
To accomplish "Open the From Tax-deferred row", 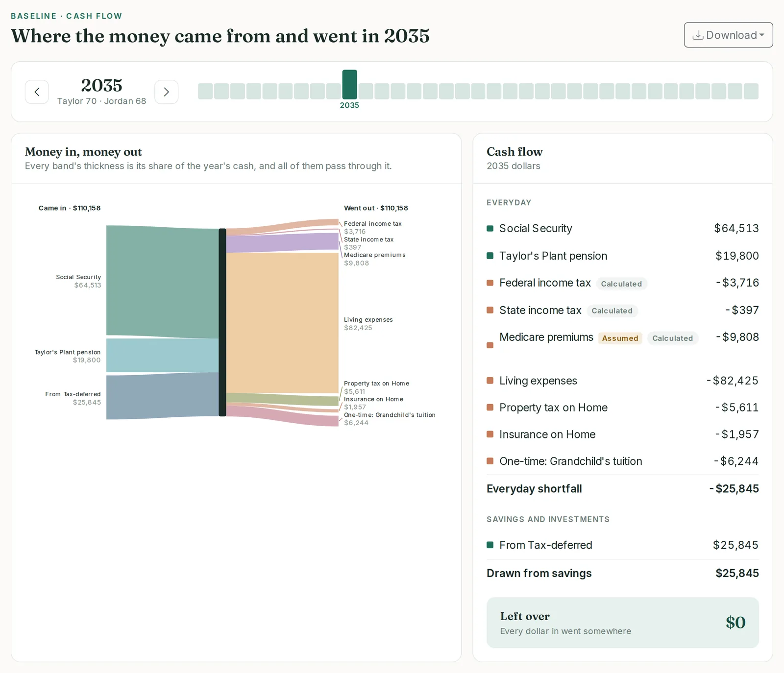I will [622, 545].
